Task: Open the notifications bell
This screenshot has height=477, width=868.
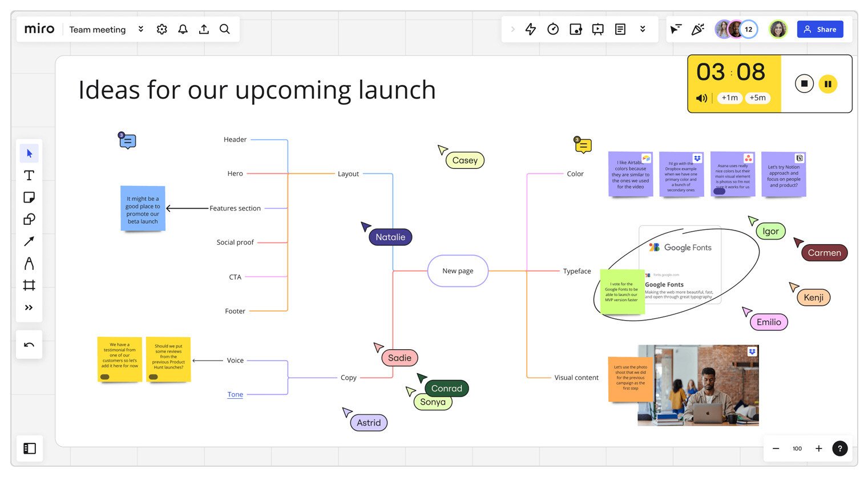Action: click(x=183, y=29)
